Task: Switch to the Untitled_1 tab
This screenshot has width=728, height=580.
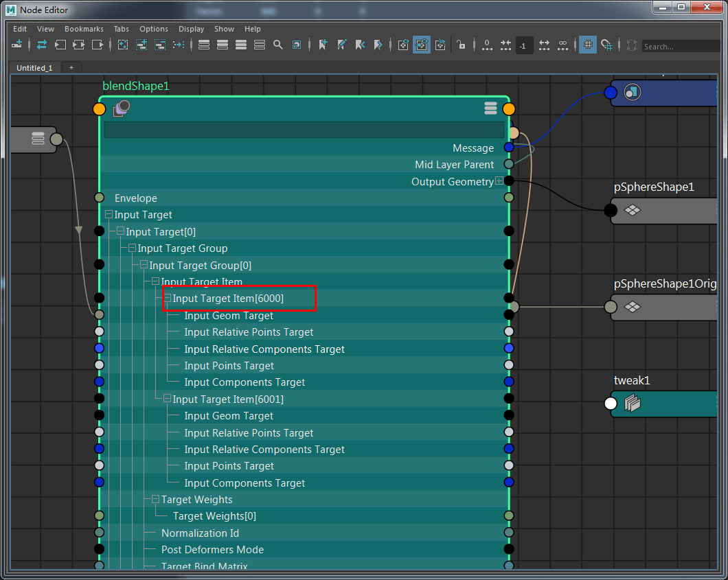Action: (x=34, y=68)
